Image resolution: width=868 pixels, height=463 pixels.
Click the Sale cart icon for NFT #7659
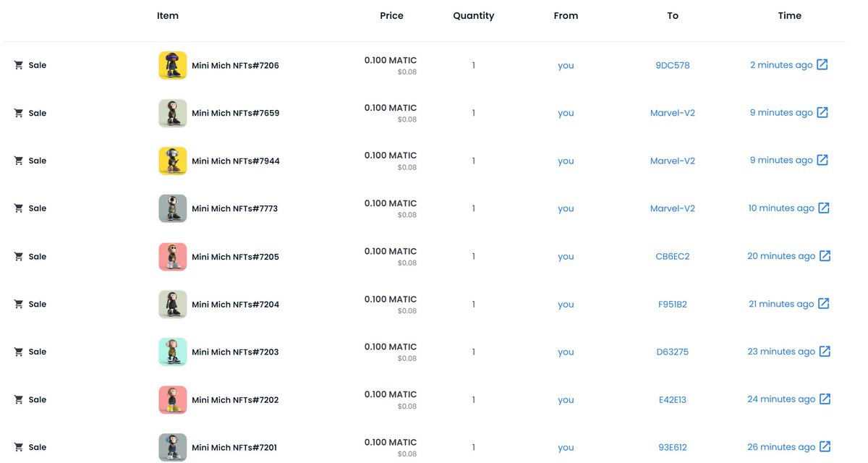pyautogui.click(x=19, y=113)
